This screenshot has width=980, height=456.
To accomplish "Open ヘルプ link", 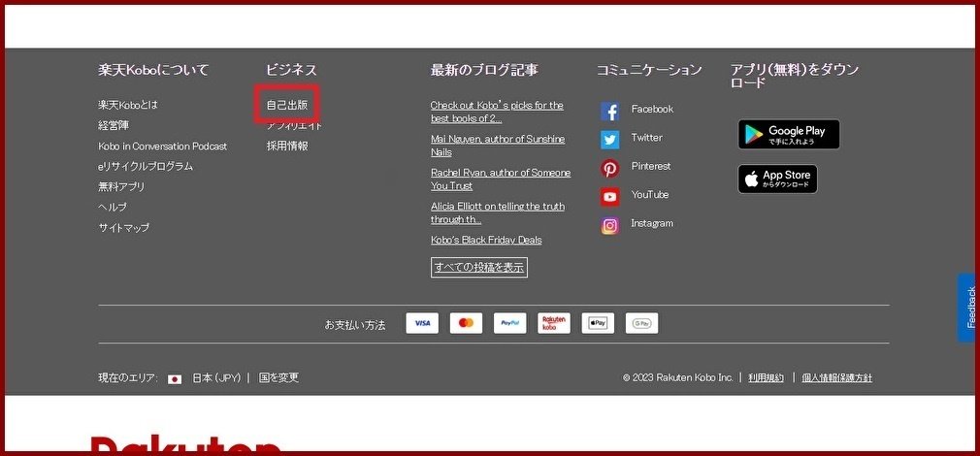I will 113,208.
